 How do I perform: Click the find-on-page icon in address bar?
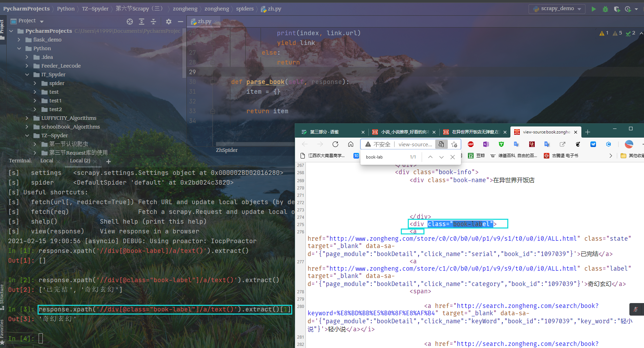pos(441,144)
